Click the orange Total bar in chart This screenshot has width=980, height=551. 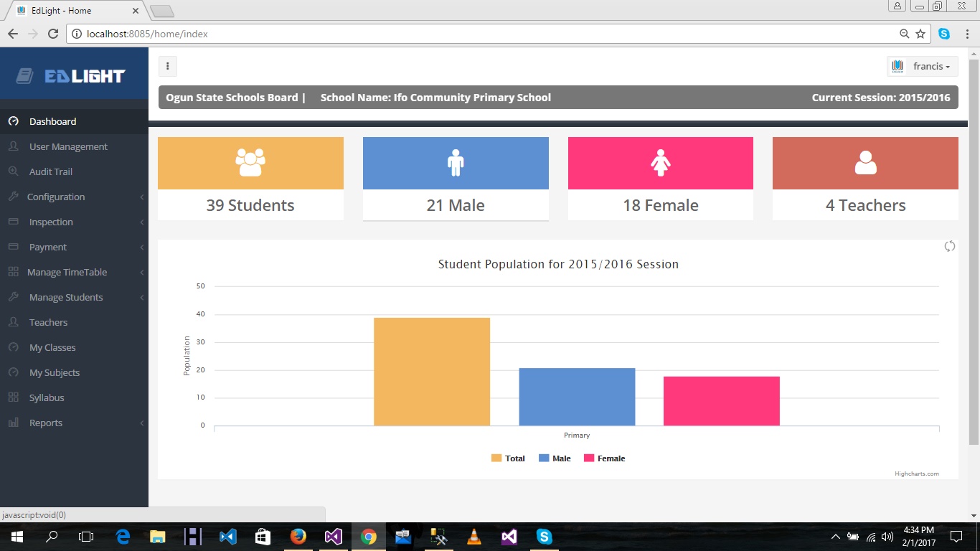point(431,372)
